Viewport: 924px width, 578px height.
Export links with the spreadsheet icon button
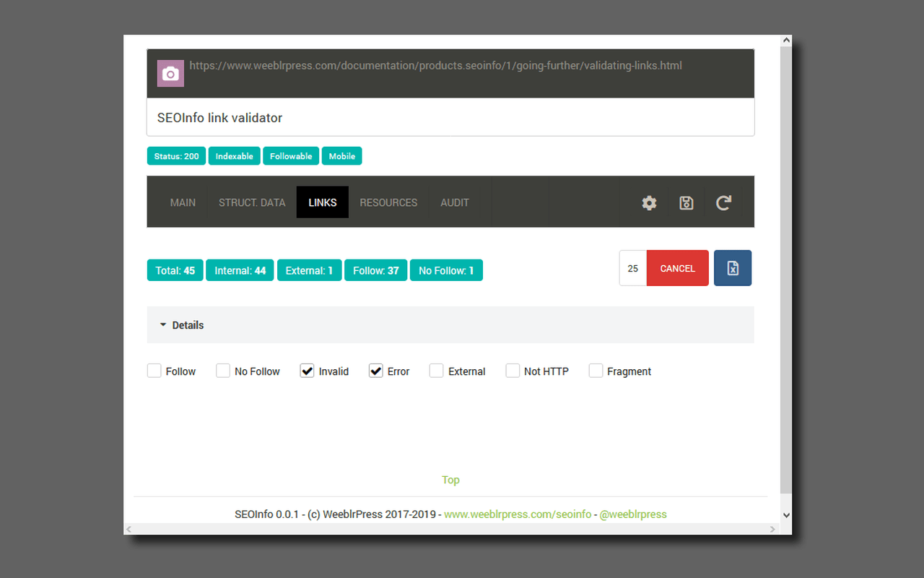(x=733, y=268)
